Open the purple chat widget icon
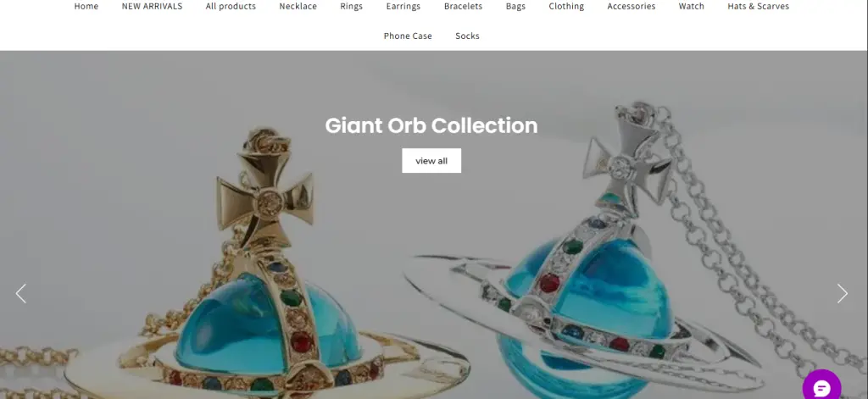Screen dimensions: 868x399 (821, 386)
